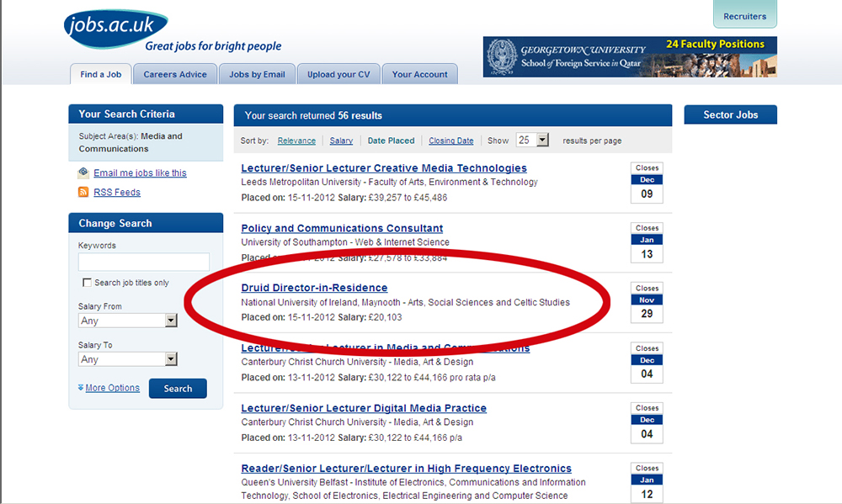
Task: Sort results by Closing Date
Action: (x=451, y=141)
